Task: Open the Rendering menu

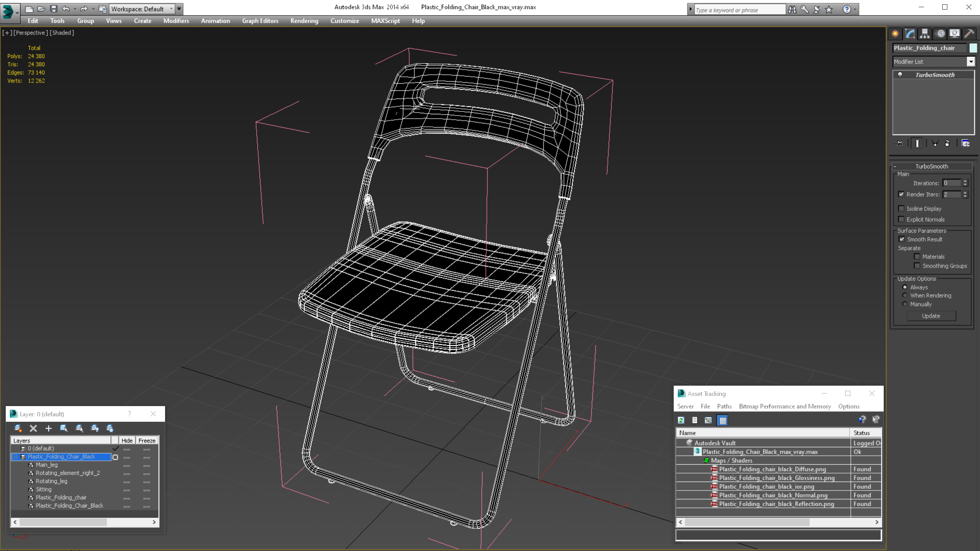Action: point(304,21)
